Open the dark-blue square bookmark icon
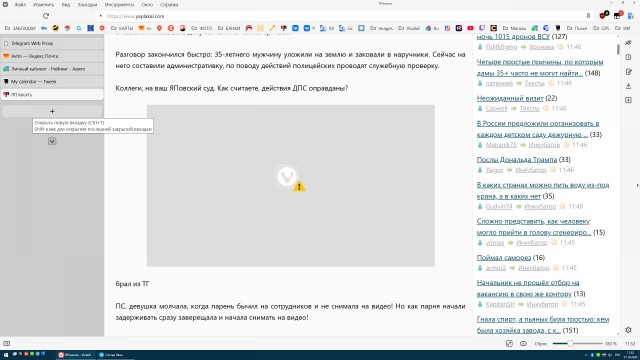 [91, 28]
